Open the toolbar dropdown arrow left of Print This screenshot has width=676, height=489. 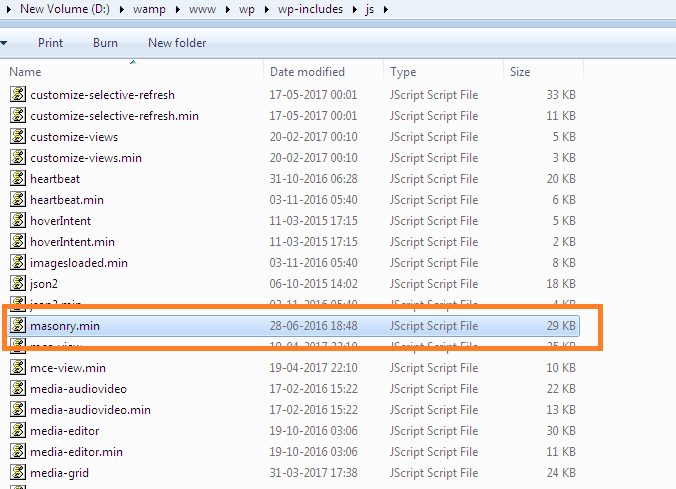click(4, 43)
